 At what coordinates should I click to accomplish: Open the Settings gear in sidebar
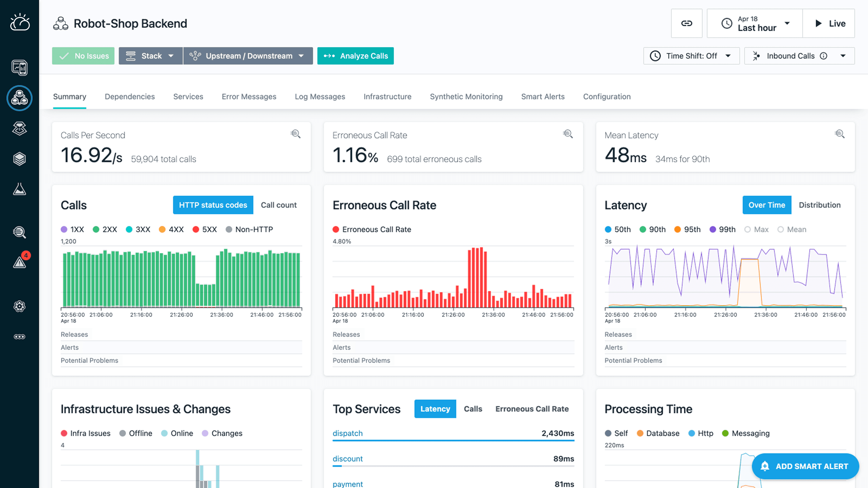coord(20,306)
